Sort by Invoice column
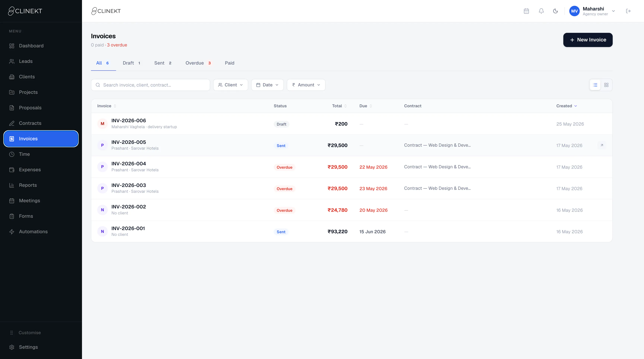This screenshot has width=644, height=359. coord(107,106)
